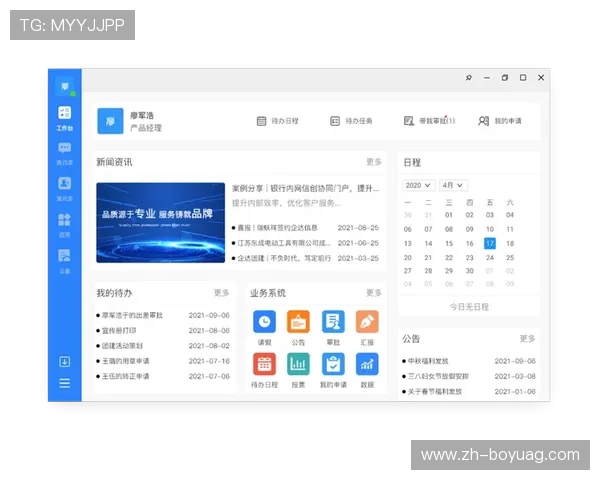Open to-do item dated 2021-07-16

[163, 361]
